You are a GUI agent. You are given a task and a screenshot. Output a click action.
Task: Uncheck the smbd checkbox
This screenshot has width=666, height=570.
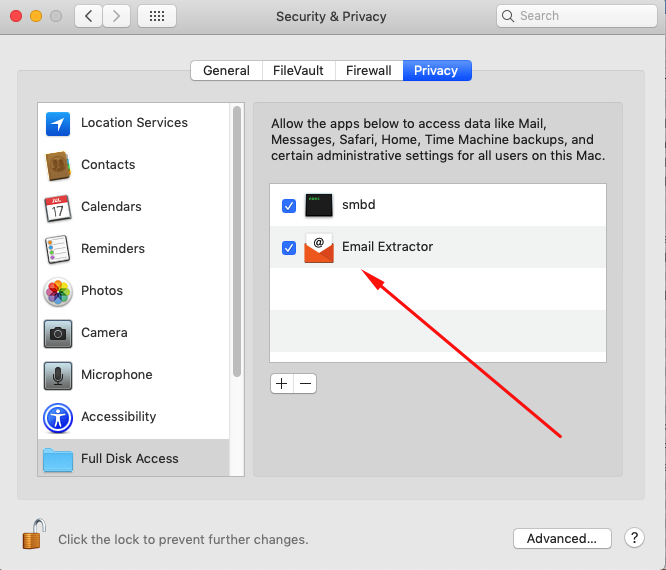click(289, 206)
